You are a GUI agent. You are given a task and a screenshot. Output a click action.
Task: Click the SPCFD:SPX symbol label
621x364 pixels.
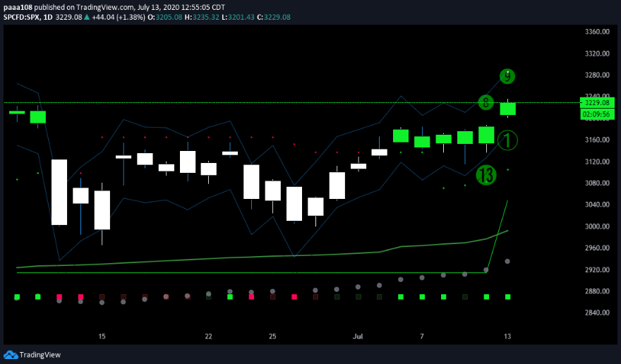coord(21,17)
